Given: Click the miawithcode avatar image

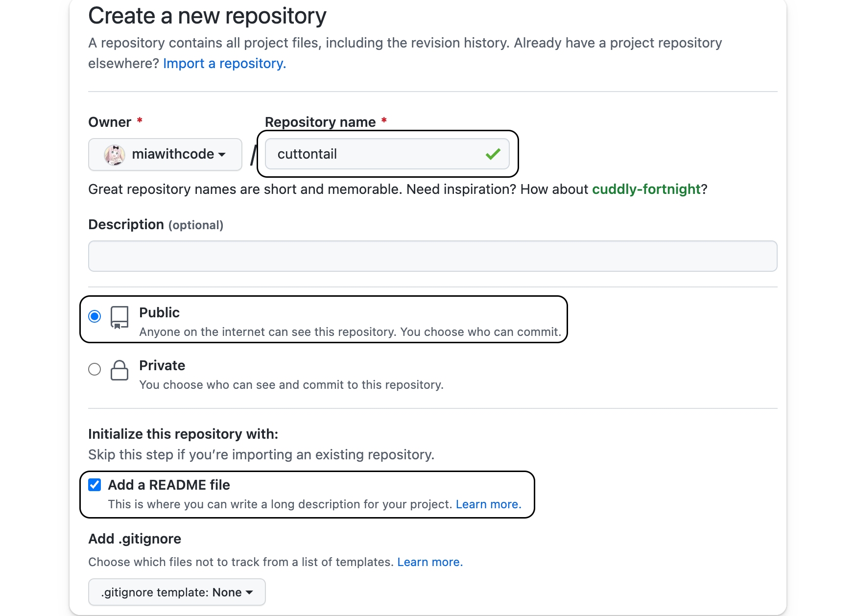Looking at the screenshot, I should coord(115,154).
